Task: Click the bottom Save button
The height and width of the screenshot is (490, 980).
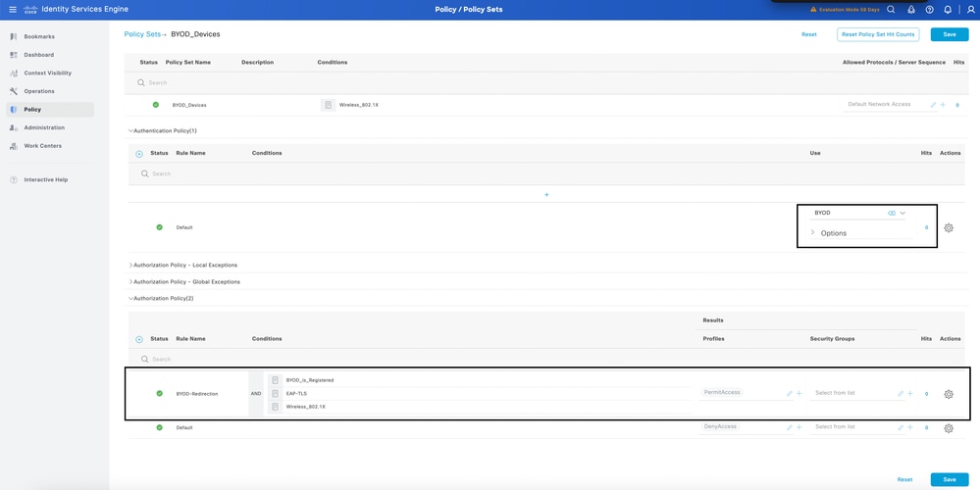Action: (x=950, y=479)
